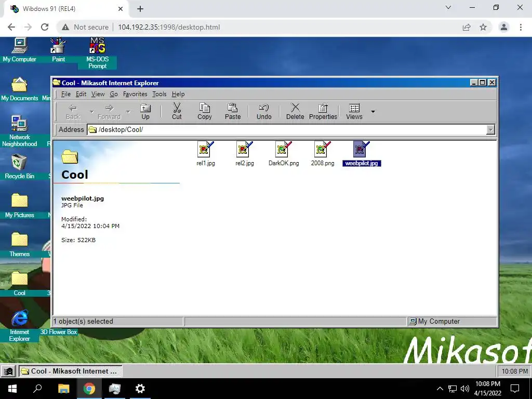532x399 pixels.
Task: Open Settings gear on Windows taskbar
Action: pos(140,389)
